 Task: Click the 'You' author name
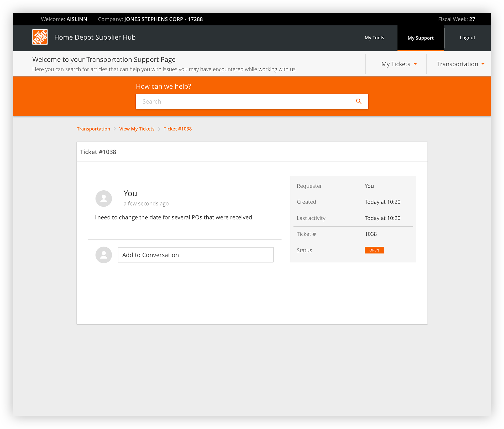pyautogui.click(x=130, y=193)
